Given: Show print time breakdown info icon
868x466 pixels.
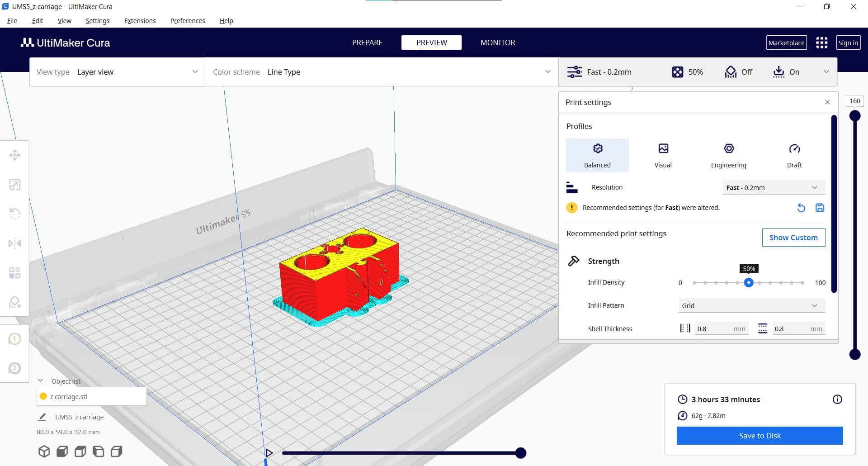Looking at the screenshot, I should point(837,399).
